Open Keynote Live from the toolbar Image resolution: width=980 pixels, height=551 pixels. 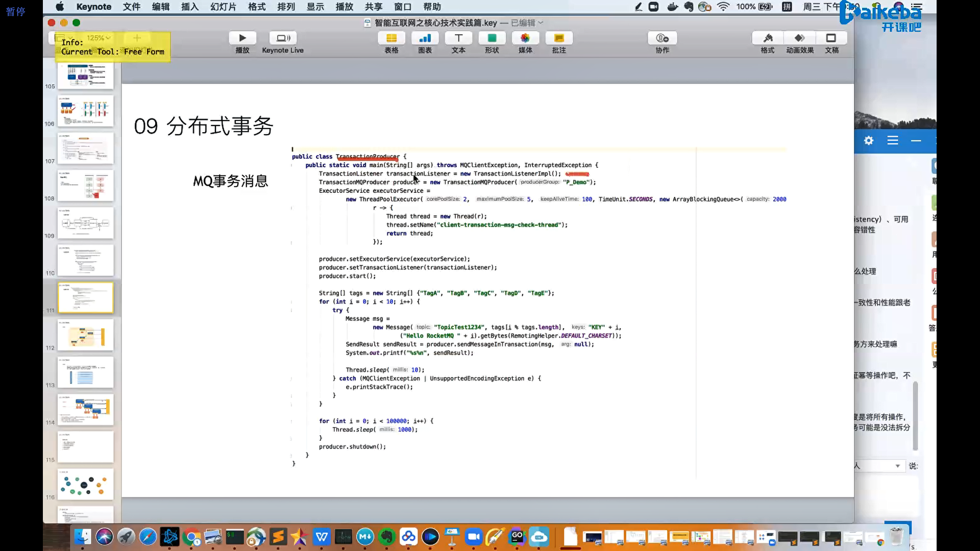coord(283,38)
